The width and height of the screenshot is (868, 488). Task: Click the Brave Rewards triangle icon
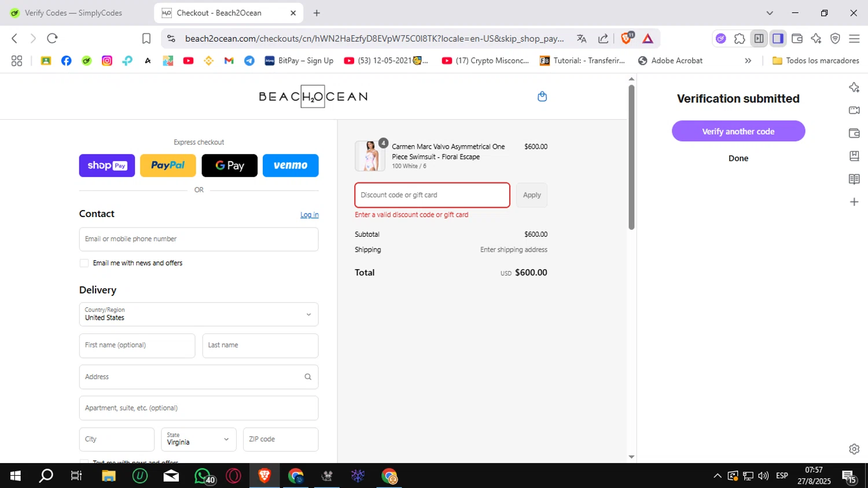(648, 39)
